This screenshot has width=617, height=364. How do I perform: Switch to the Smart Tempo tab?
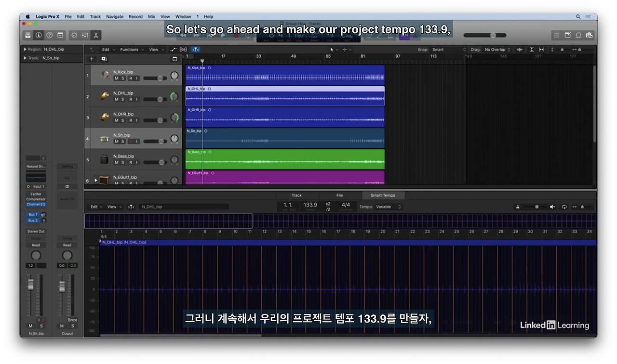tap(383, 195)
